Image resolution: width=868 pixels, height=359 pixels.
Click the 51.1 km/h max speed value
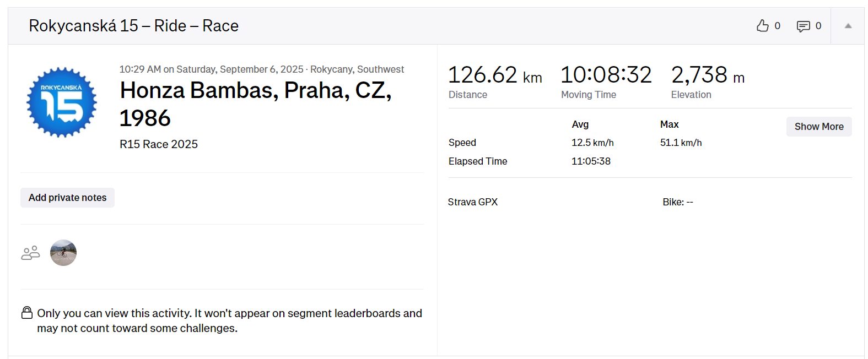[x=681, y=143]
